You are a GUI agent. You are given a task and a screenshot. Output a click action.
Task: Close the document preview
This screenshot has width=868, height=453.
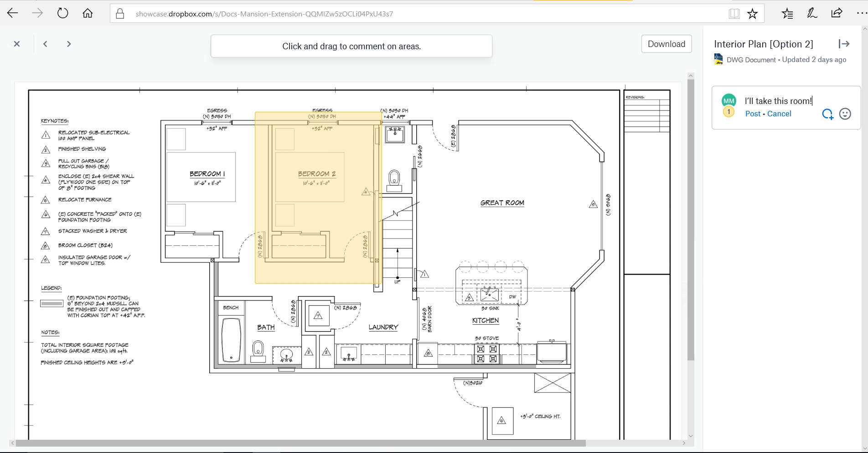click(x=17, y=44)
